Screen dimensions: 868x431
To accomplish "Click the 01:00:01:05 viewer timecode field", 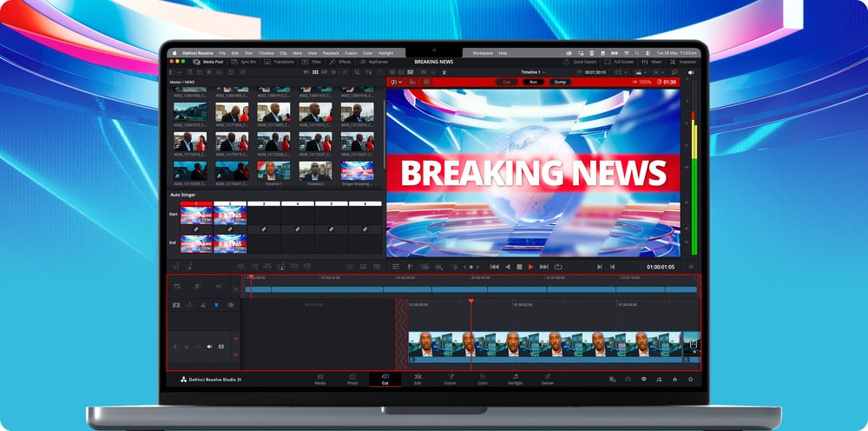I will point(661,267).
